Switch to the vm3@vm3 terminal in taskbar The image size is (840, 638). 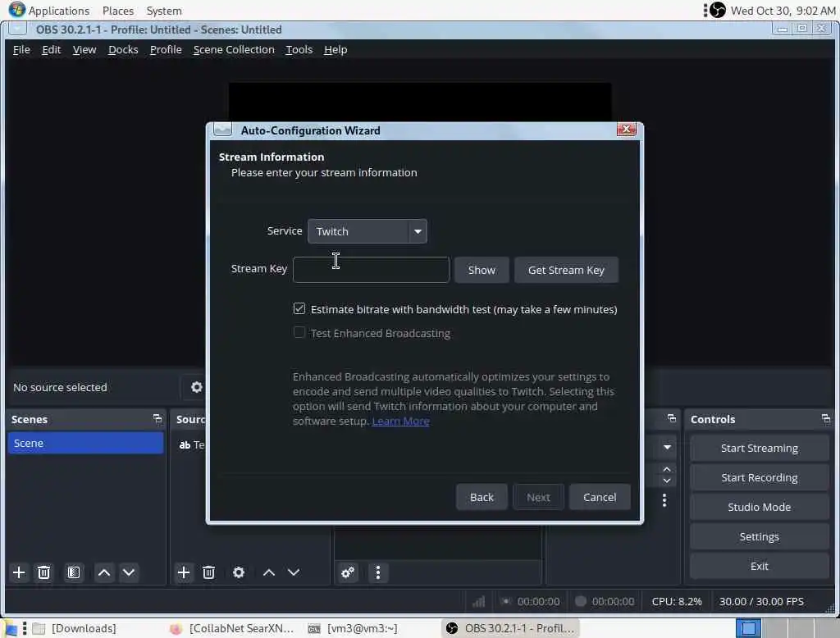[354, 628]
